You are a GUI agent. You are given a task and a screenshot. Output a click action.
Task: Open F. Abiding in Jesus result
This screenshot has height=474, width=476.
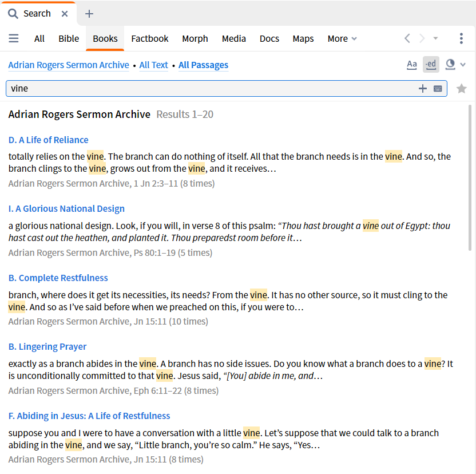[89, 416]
